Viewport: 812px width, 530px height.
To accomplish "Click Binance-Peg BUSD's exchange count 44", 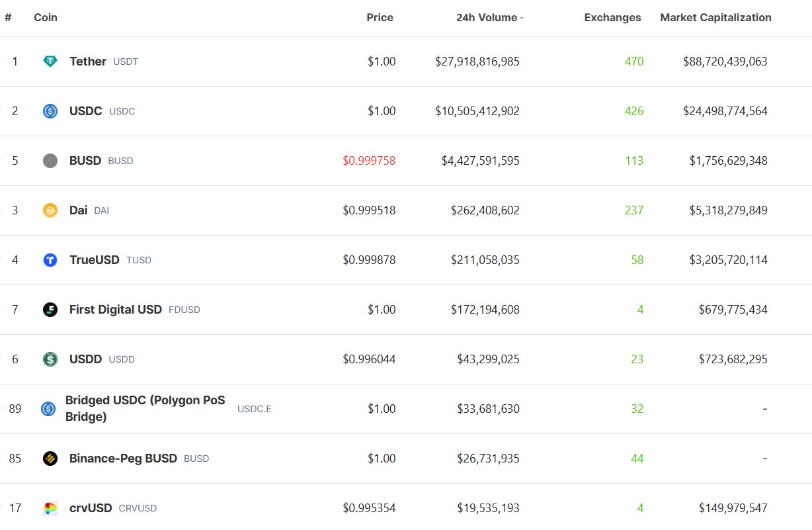I will pyautogui.click(x=637, y=459).
